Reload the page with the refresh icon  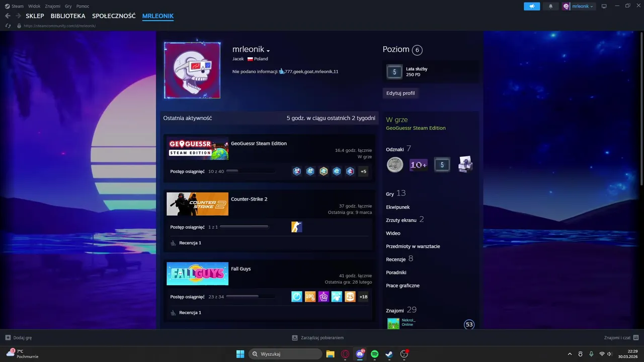(x=8, y=26)
